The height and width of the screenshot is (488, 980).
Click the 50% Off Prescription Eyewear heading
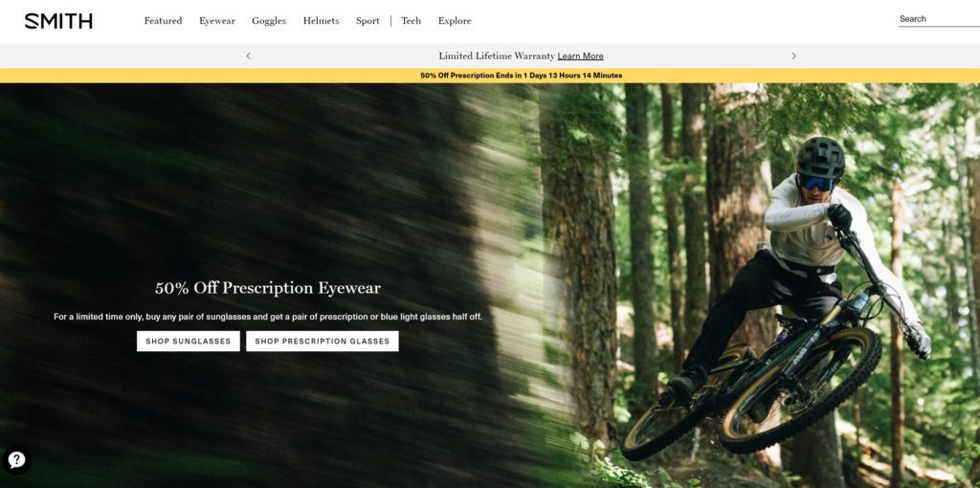point(268,288)
